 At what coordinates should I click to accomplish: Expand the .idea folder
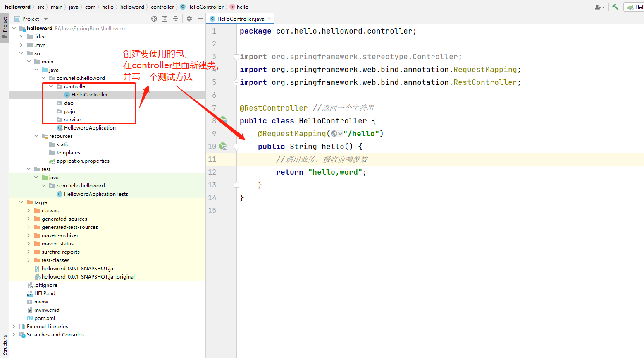[x=21, y=37]
